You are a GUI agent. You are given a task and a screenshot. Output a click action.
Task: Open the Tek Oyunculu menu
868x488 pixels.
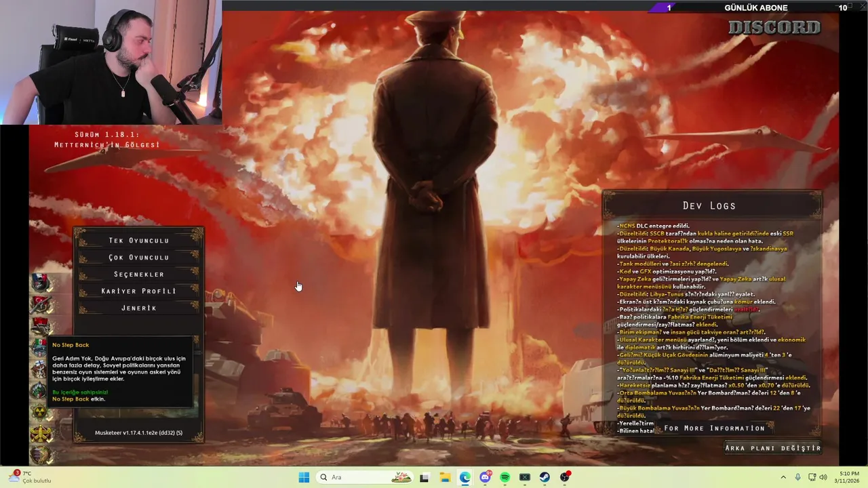[139, 241]
